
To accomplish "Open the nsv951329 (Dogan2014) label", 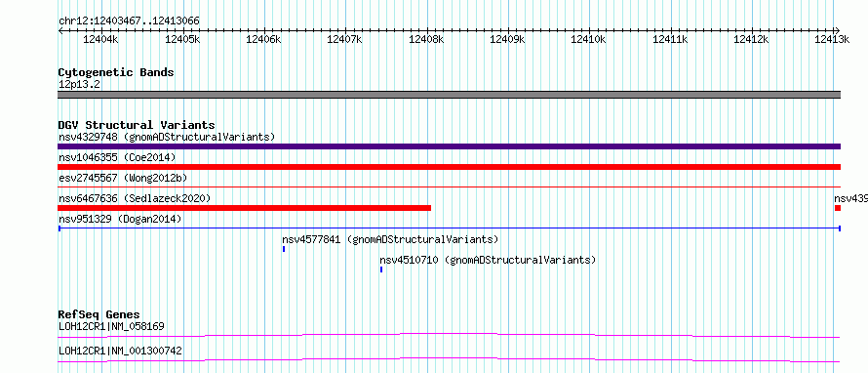I will (x=120, y=219).
